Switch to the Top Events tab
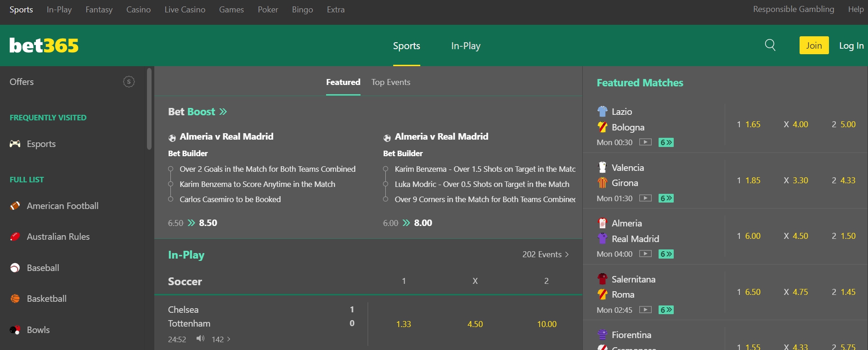This screenshot has width=868, height=350. tap(390, 82)
